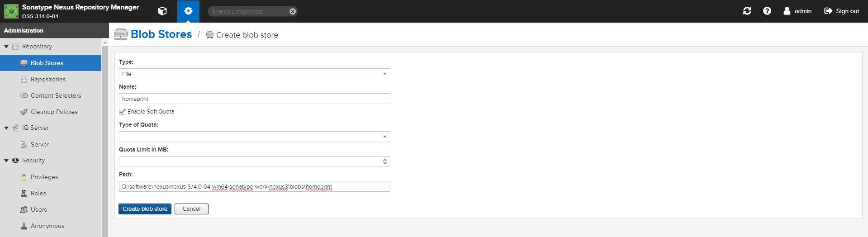
Task: Click the Sign out link text
Action: [x=847, y=11]
